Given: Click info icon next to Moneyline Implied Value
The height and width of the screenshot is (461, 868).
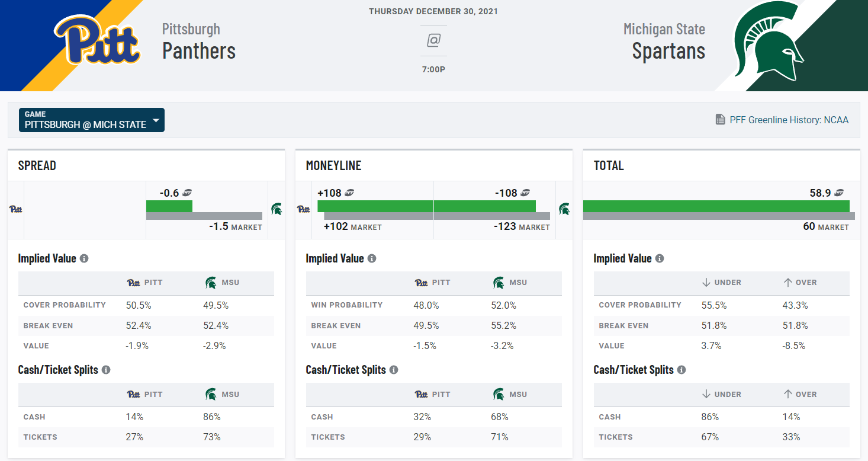Looking at the screenshot, I should [372, 258].
